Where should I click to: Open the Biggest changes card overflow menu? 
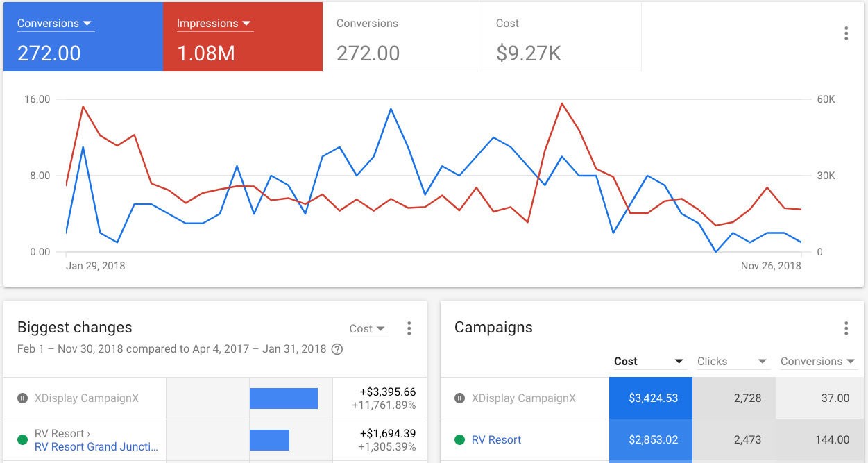coord(409,328)
